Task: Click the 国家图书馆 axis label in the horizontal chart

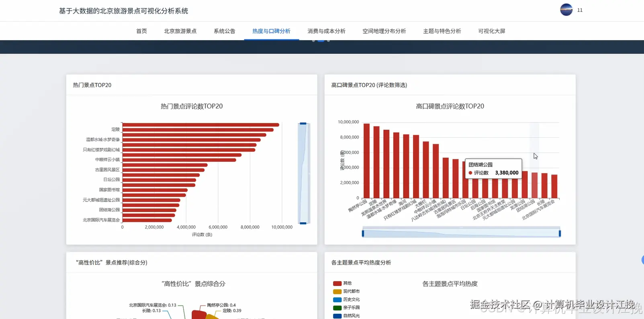Action: pyautogui.click(x=109, y=190)
